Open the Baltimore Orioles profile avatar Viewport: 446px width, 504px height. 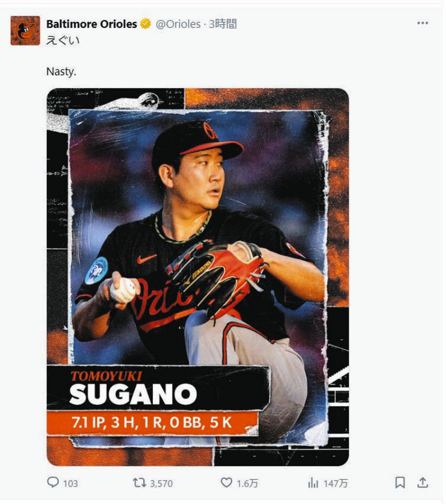pyautogui.click(x=25, y=30)
